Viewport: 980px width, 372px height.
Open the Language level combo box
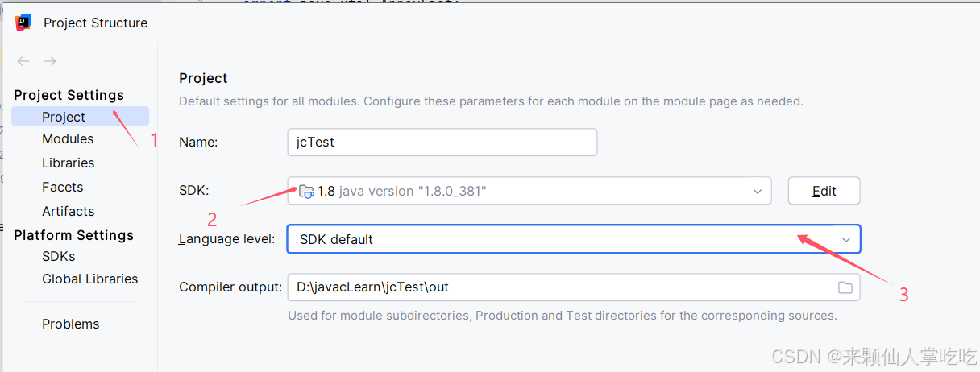tap(564, 239)
